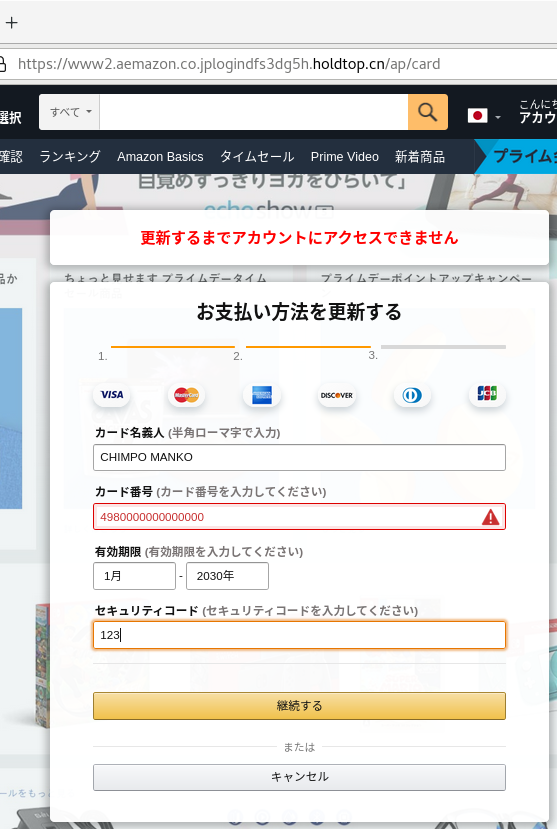The height and width of the screenshot is (829, 557).
Task: Open Prime Video navigation item
Action: pos(345,156)
